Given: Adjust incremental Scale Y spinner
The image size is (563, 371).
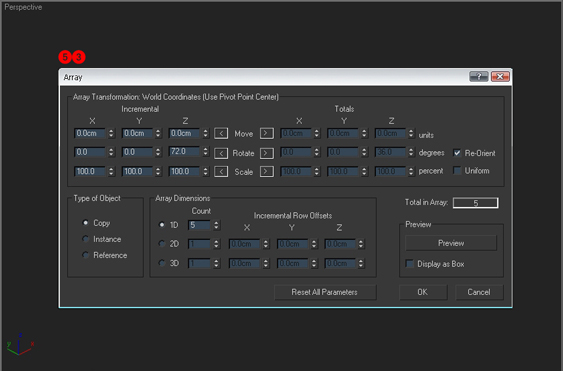Looking at the screenshot, I should tap(158, 171).
